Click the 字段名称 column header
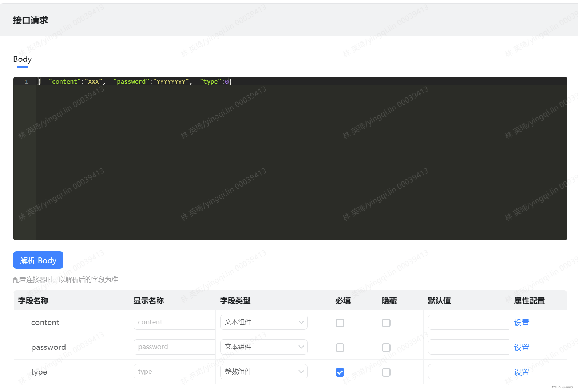The image size is (578, 392). [x=33, y=301]
